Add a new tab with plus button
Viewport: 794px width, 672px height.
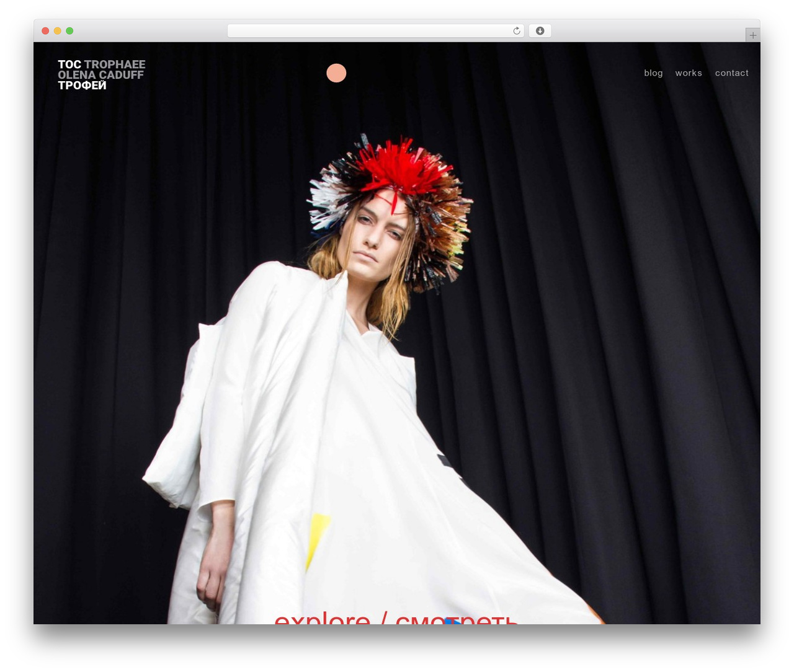pyautogui.click(x=752, y=35)
